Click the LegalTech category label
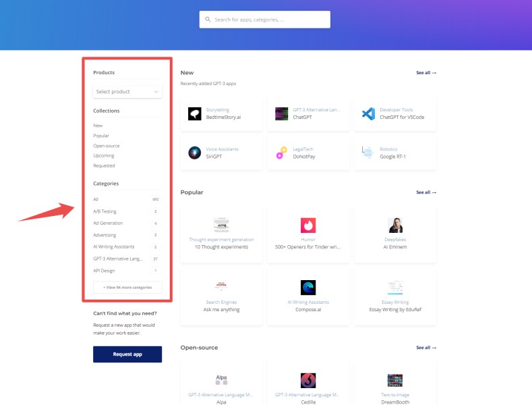Screen dimensions: 532x405 303,149
